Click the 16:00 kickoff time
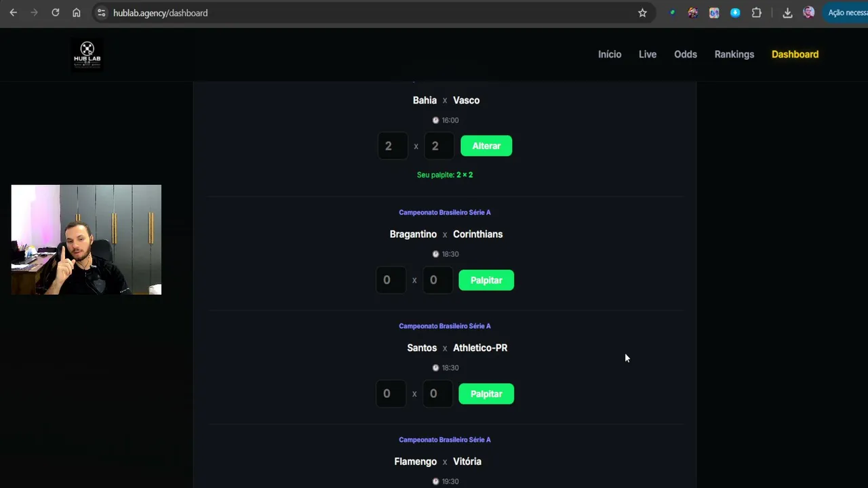The image size is (868, 488). 450,121
